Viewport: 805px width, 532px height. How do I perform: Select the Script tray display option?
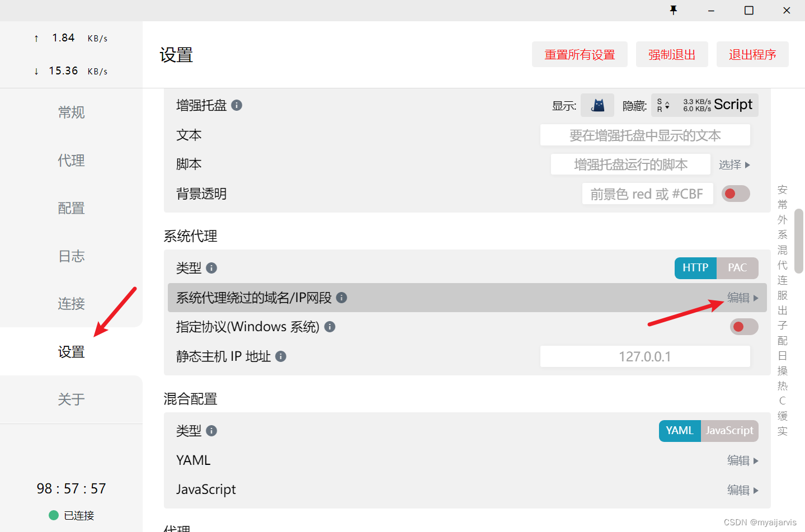[x=733, y=105]
